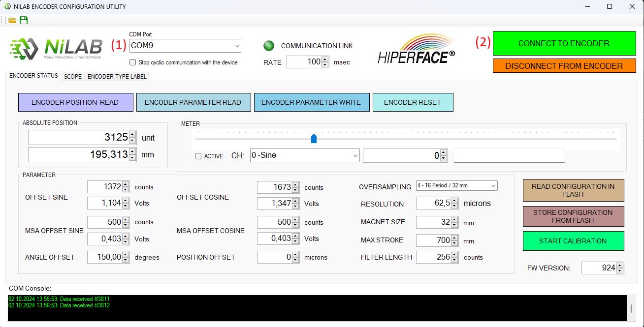Switch to the SCOPE tab
Screen dimensions: 644x327
pos(72,77)
